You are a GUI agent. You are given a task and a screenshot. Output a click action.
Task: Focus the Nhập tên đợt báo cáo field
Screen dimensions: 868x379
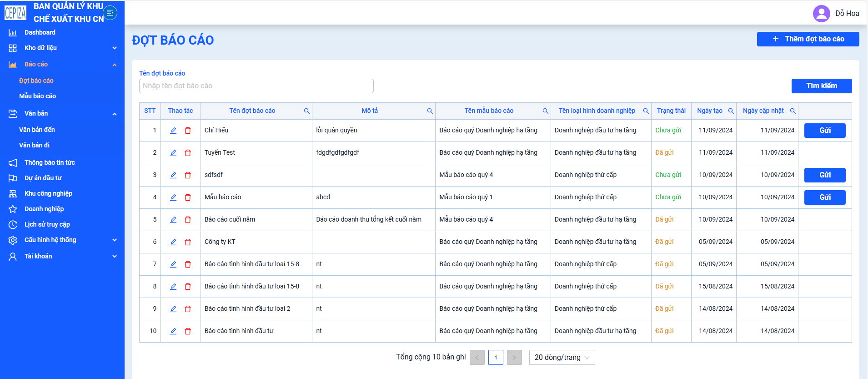coord(256,86)
